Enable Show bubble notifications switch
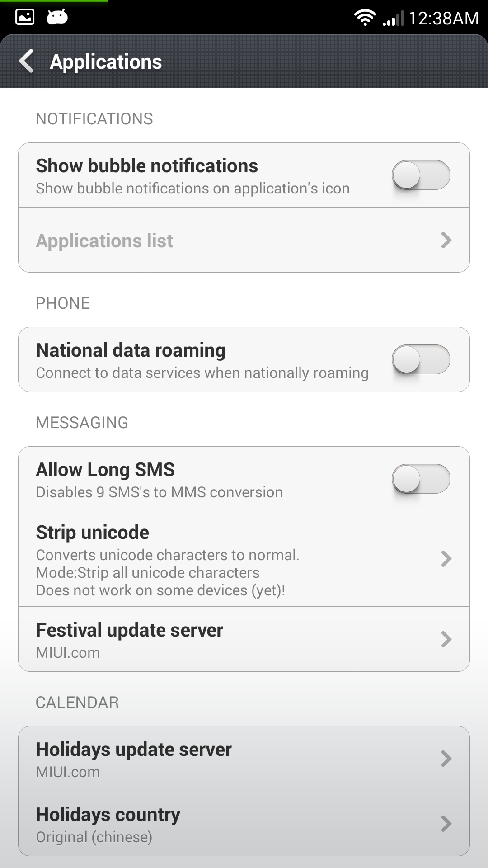The width and height of the screenshot is (488, 868). pyautogui.click(x=421, y=175)
